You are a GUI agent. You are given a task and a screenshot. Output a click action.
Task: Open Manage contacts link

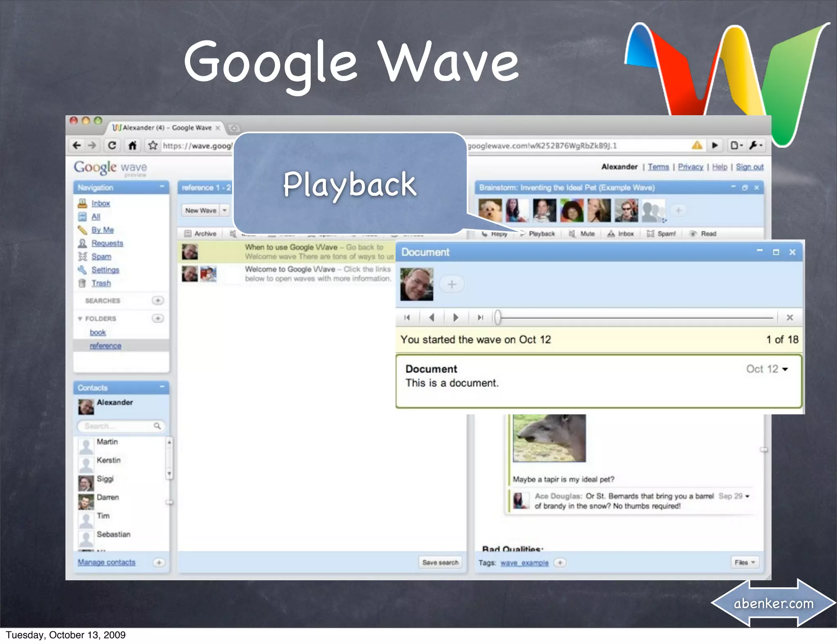[107, 562]
